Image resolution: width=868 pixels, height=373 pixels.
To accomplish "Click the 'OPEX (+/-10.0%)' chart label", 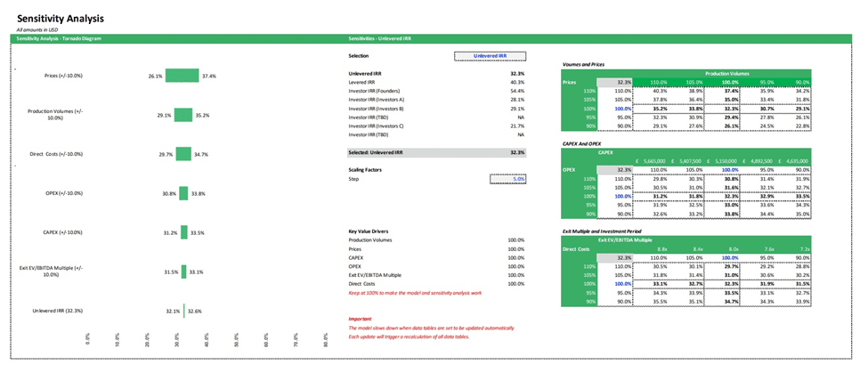I will coord(64,193).
